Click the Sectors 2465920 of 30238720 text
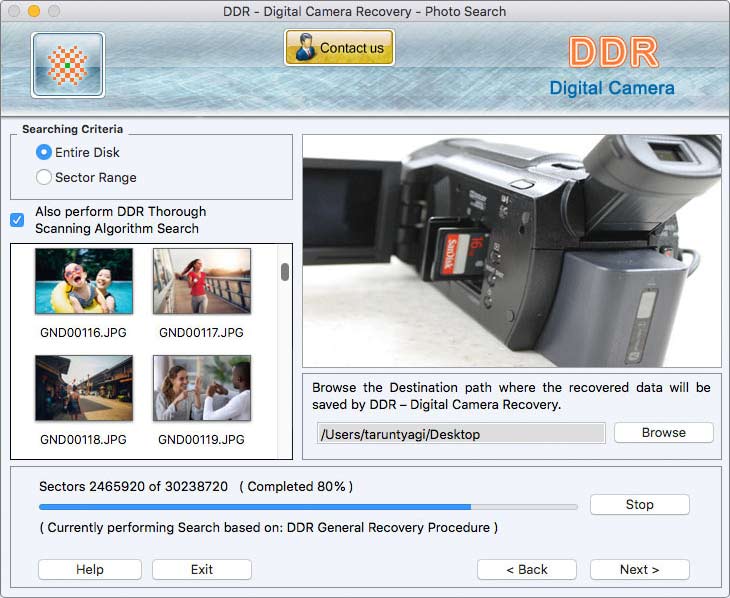Screen dimensions: 730x598 134,487
